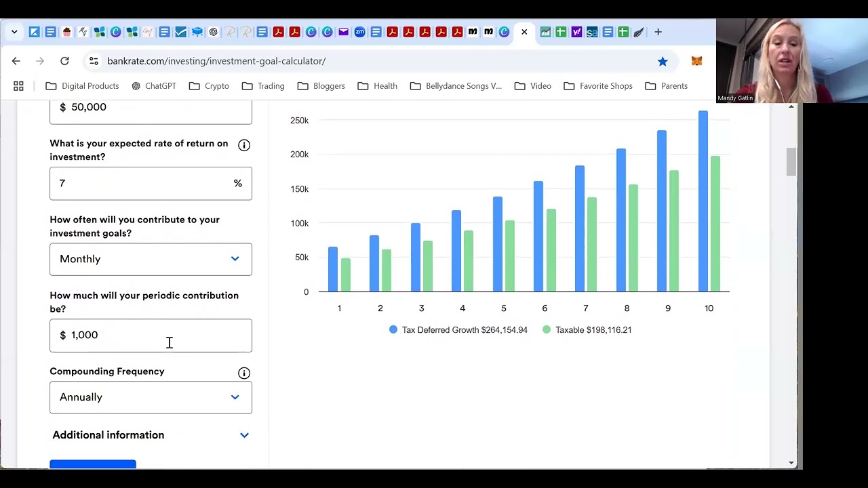Screen dimensions: 868x488
Task: Switch to the Zoom tab
Action: pyautogui.click(x=359, y=32)
